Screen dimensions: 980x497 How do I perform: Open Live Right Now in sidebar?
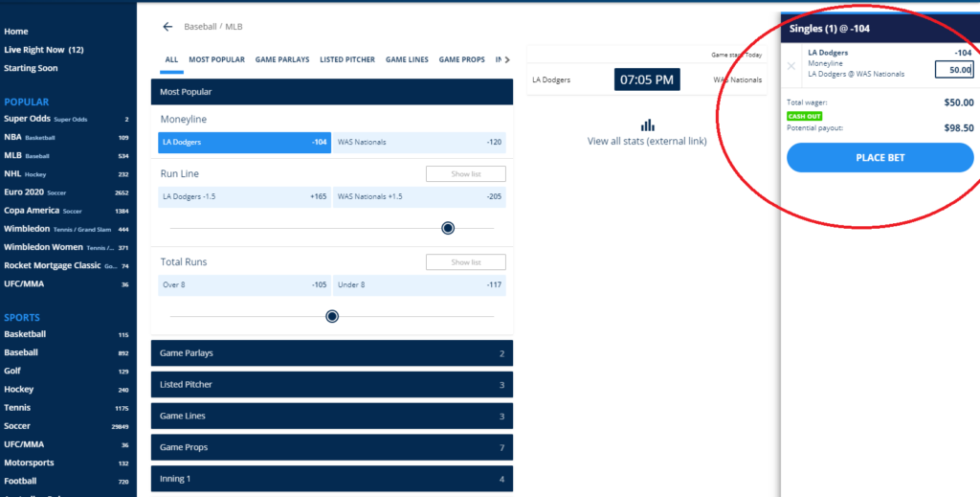[44, 50]
